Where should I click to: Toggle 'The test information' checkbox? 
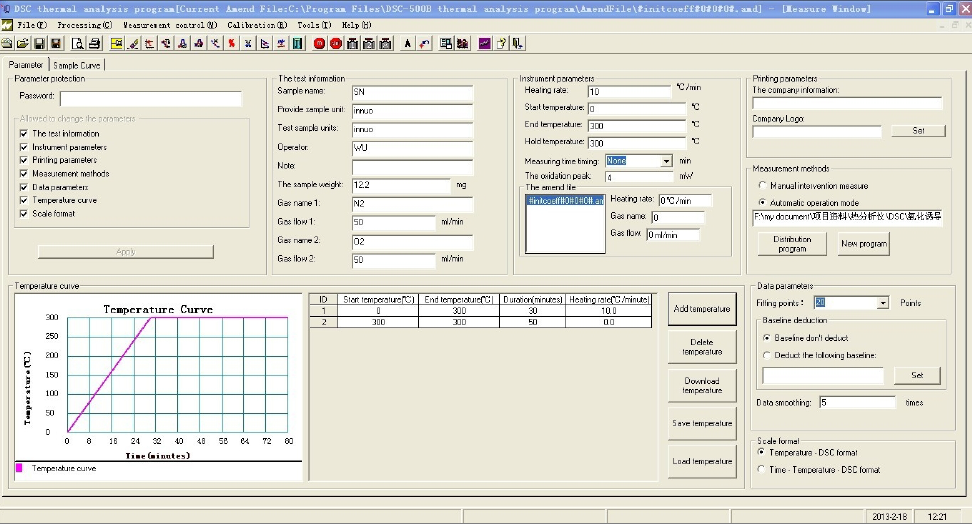pyautogui.click(x=24, y=133)
